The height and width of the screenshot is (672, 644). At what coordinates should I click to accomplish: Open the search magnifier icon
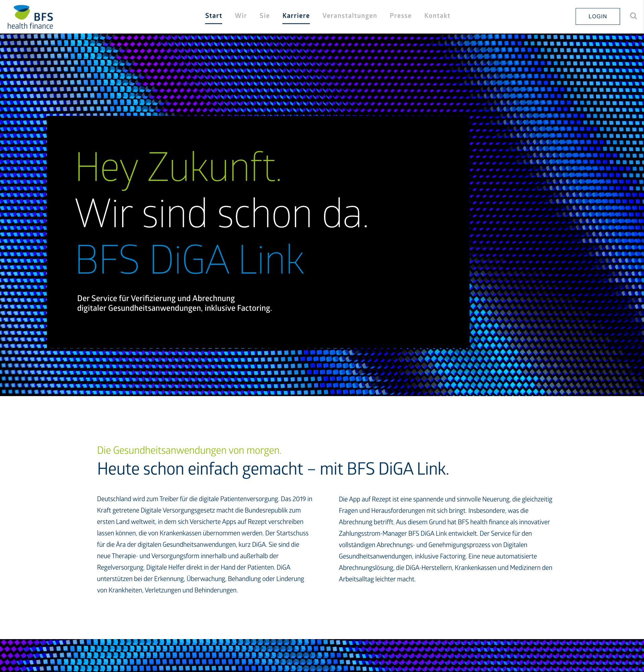[x=633, y=16]
